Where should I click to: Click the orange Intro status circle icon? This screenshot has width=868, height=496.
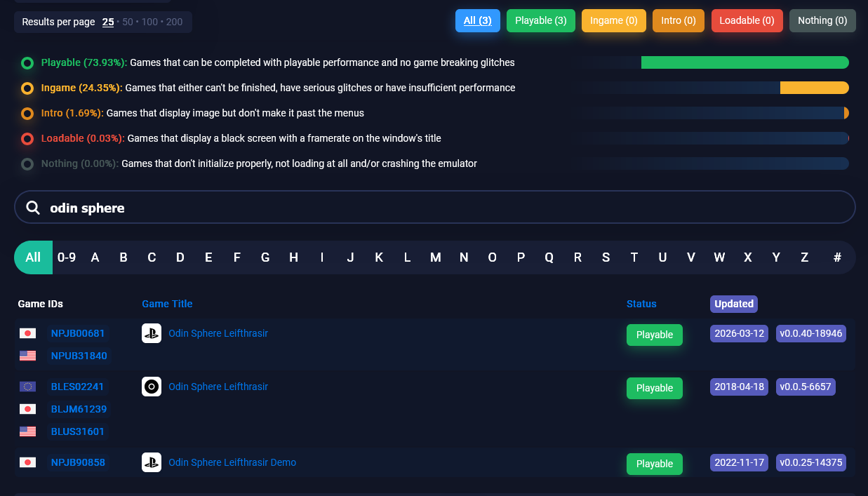[x=27, y=114]
